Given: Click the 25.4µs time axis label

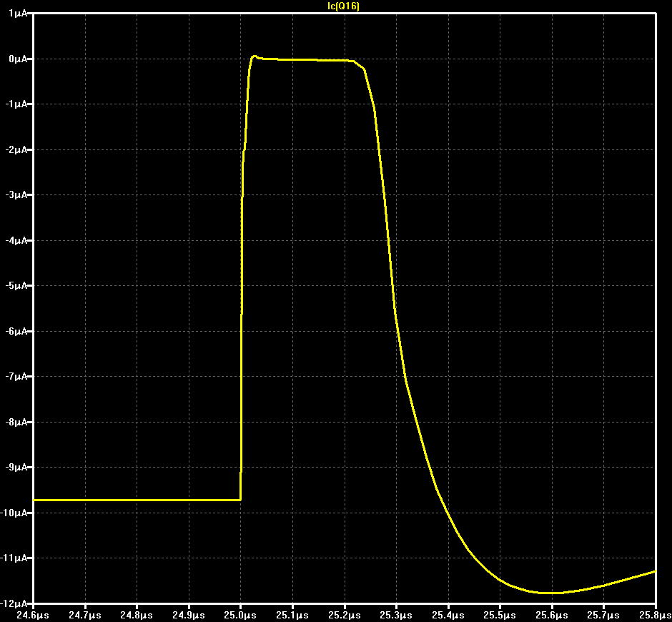Looking at the screenshot, I should pos(448,616).
